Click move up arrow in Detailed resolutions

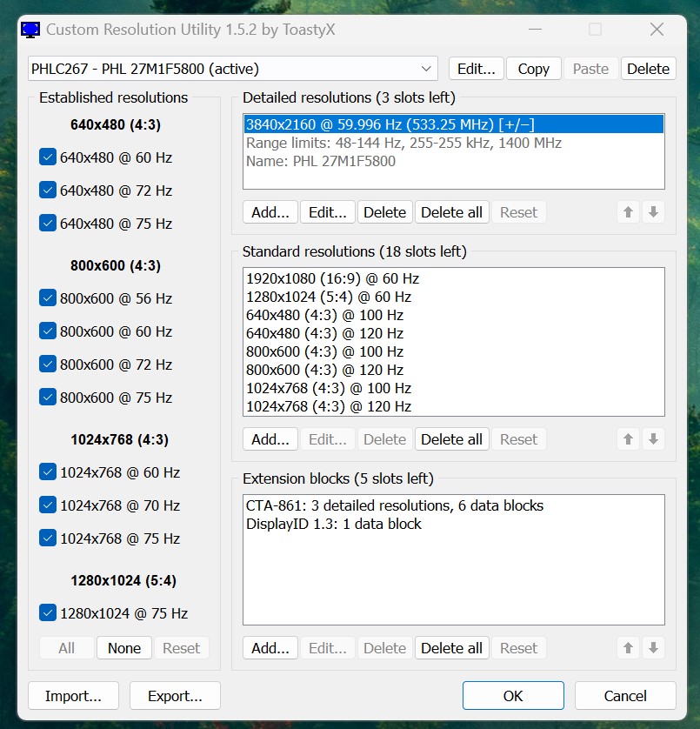[x=629, y=212]
